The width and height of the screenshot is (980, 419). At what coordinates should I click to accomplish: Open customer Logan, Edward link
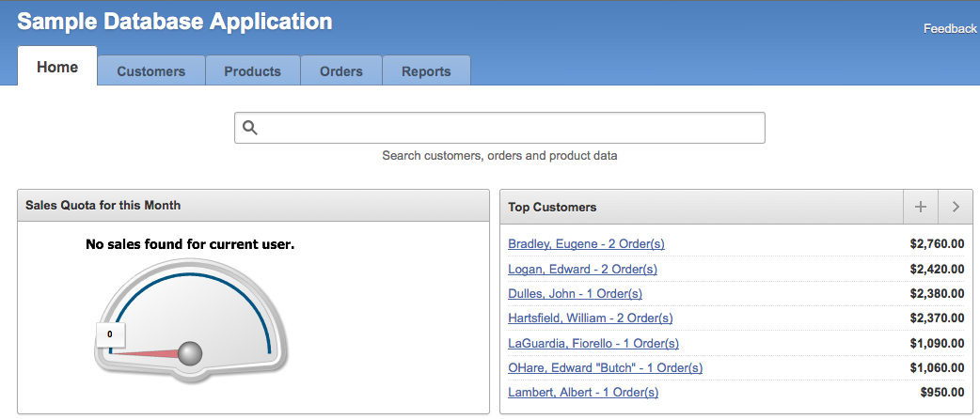582,270
